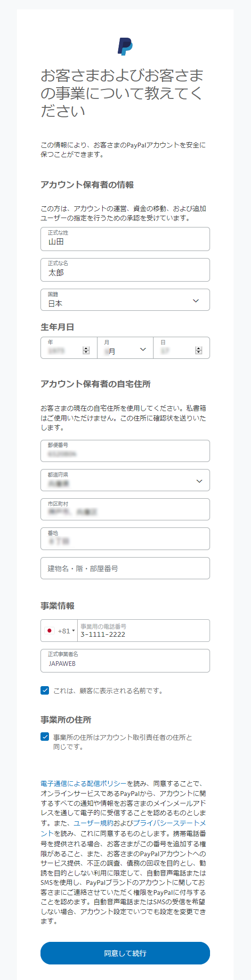
Task: Open the 電子通信による配信ポリシー link
Action: (83, 784)
